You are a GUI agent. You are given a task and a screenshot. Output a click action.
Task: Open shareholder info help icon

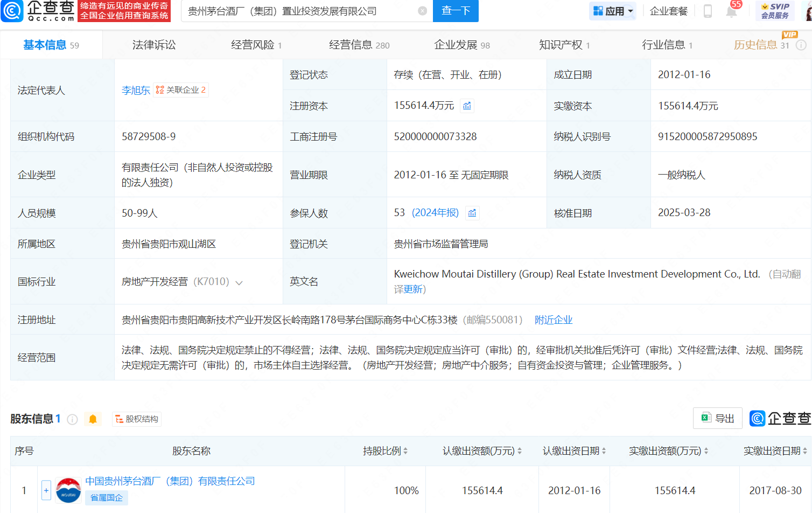[72, 419]
